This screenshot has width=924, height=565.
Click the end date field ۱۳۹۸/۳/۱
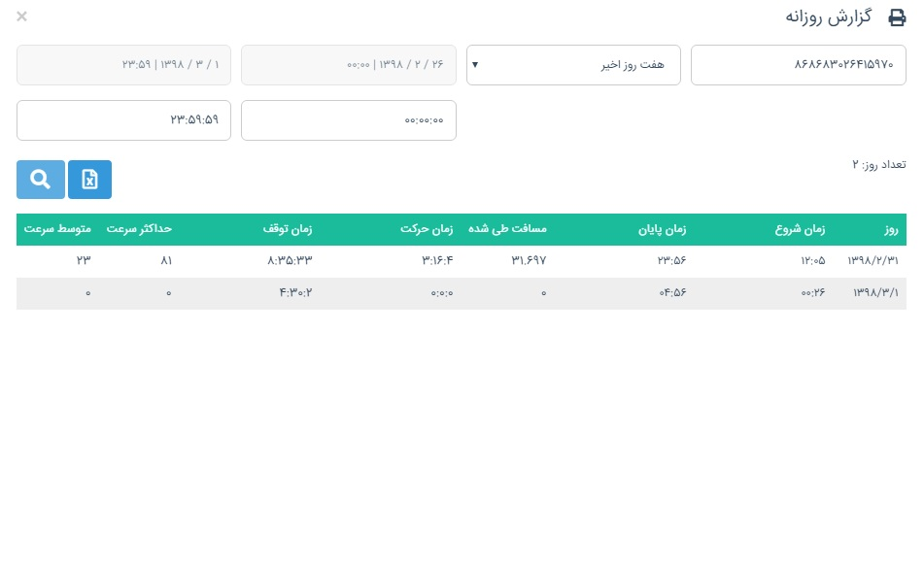[123, 65]
